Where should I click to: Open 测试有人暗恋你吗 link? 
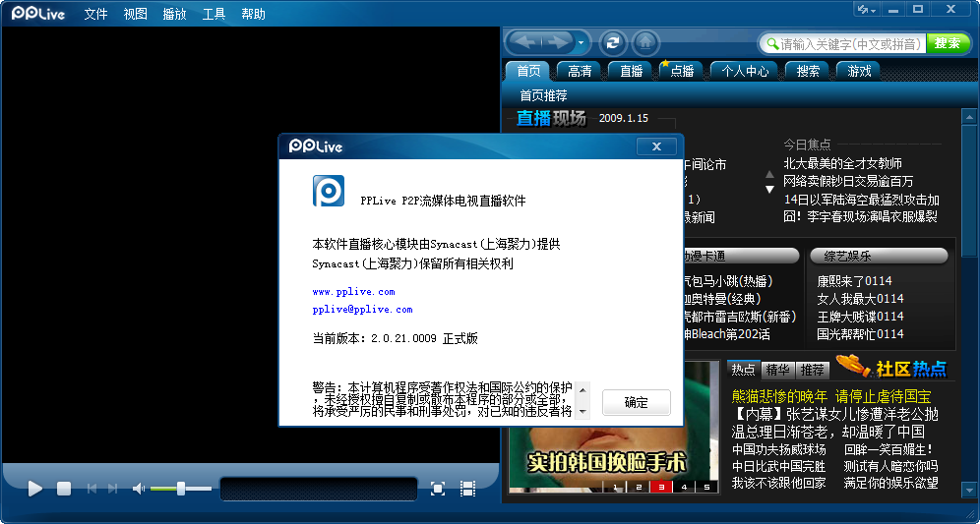click(890, 466)
